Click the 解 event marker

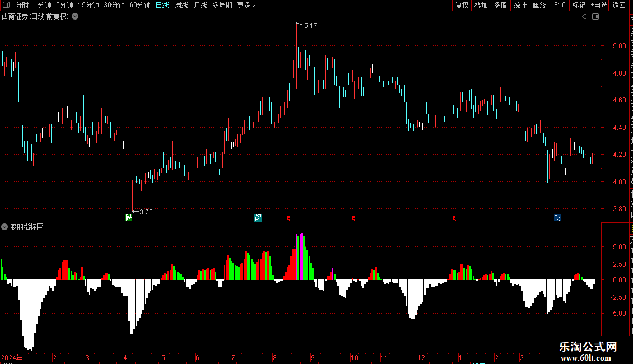[x=258, y=218]
